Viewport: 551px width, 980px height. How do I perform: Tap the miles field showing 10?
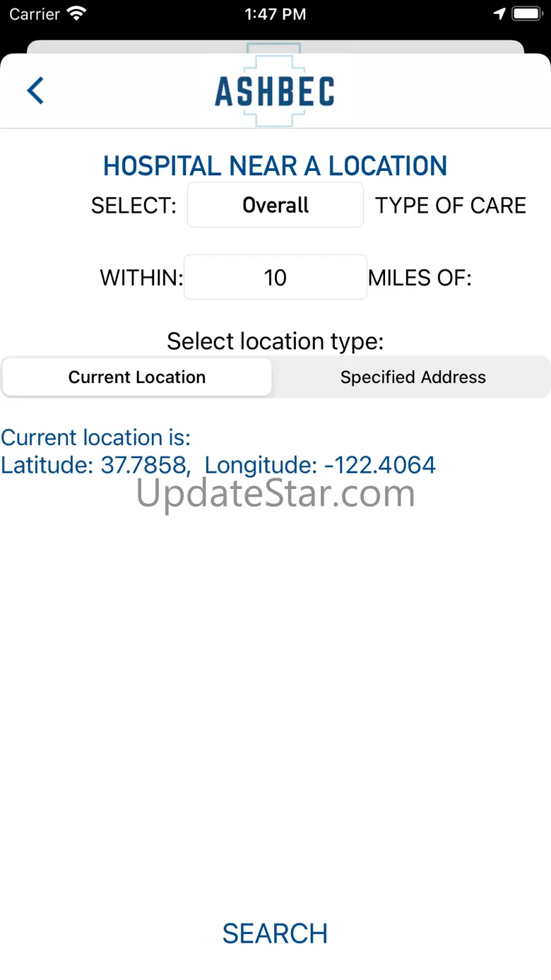275,277
